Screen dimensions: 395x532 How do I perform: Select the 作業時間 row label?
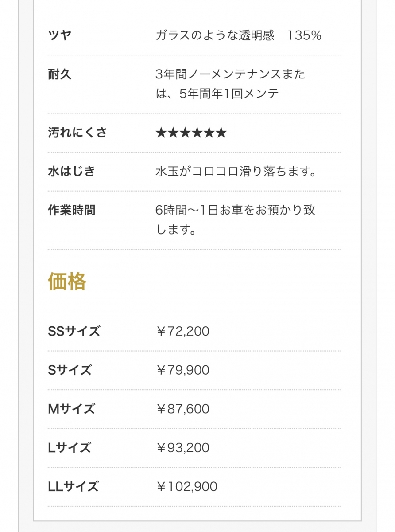click(x=71, y=210)
